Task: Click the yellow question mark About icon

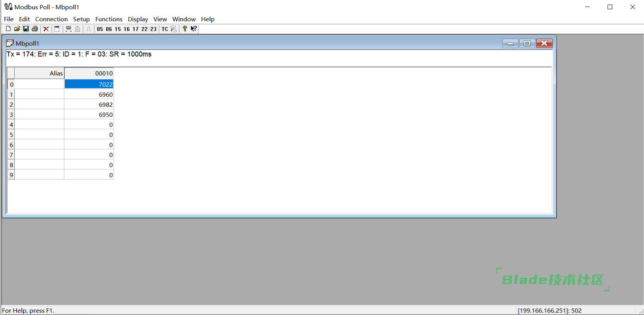Action: tap(185, 29)
